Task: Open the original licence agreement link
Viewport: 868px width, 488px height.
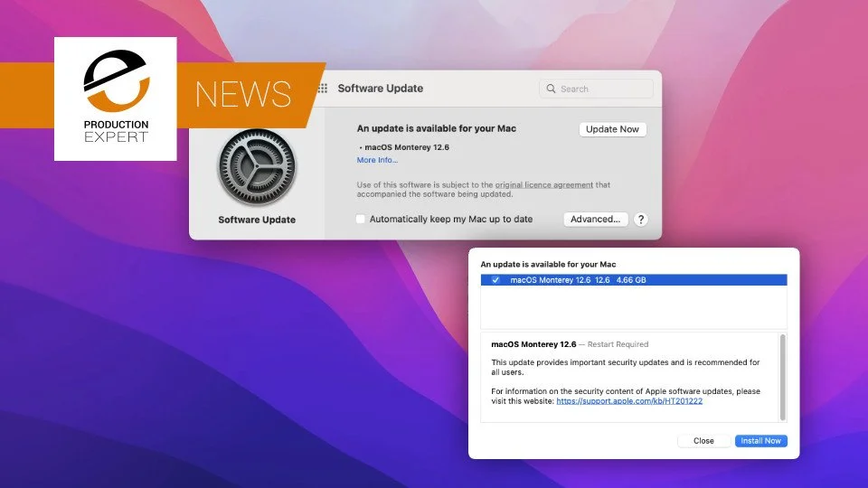Action: (x=543, y=184)
